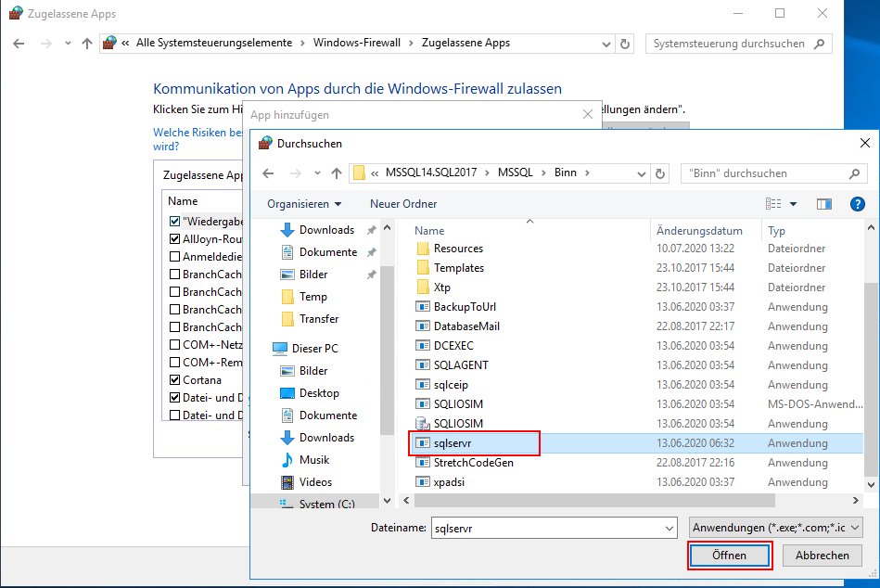Refresh Zugelassene Apps control panel window
The image size is (880, 588).
click(x=625, y=44)
